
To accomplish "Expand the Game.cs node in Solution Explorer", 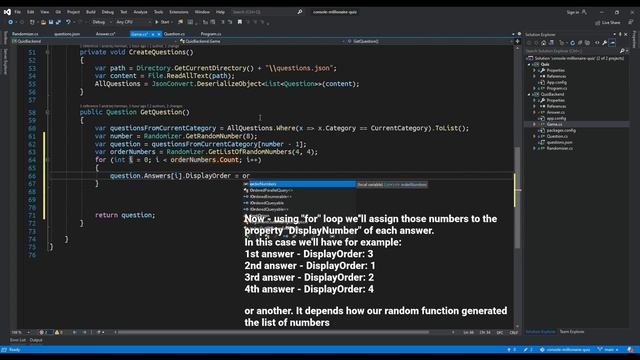I will [x=534, y=124].
